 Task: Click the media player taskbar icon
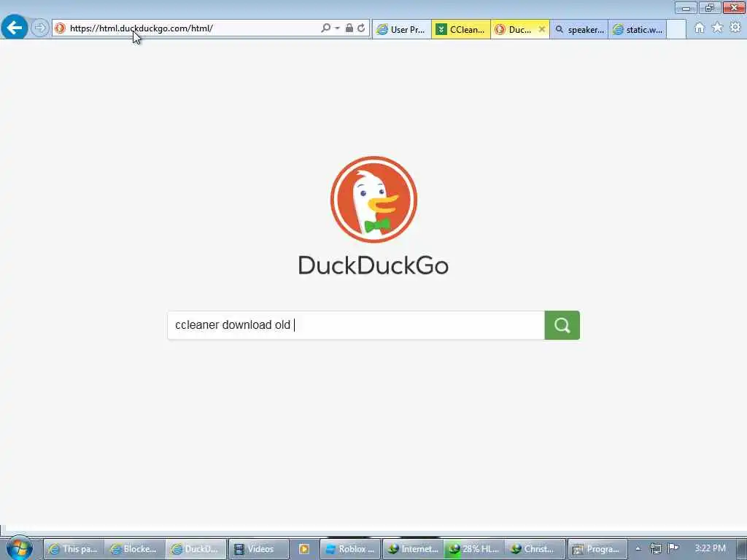coord(303,549)
